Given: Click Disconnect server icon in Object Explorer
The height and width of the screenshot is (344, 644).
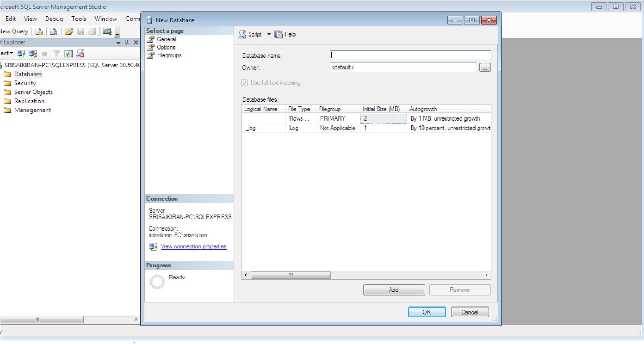Looking at the screenshot, I should [33, 54].
